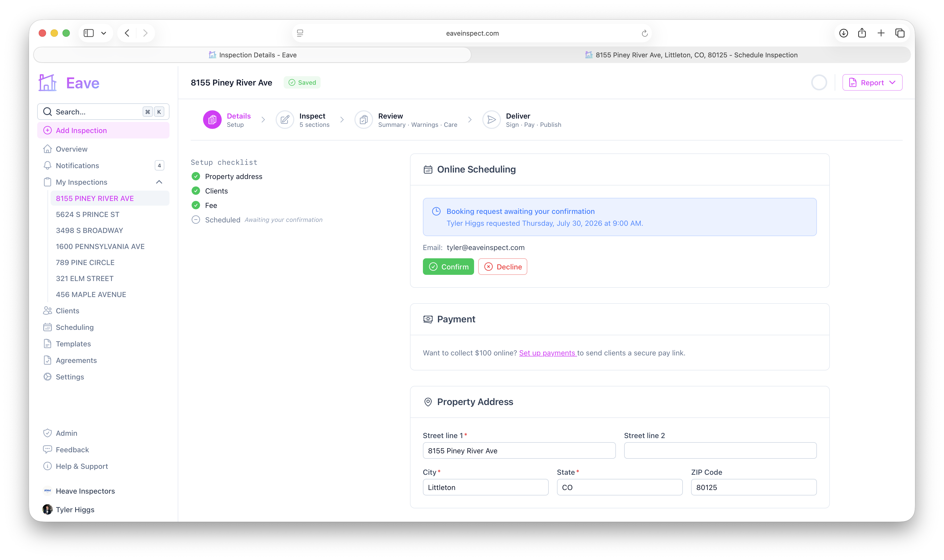Click the Heave Inspectors company logo
Viewport: 944px width, 560px height.
47,491
